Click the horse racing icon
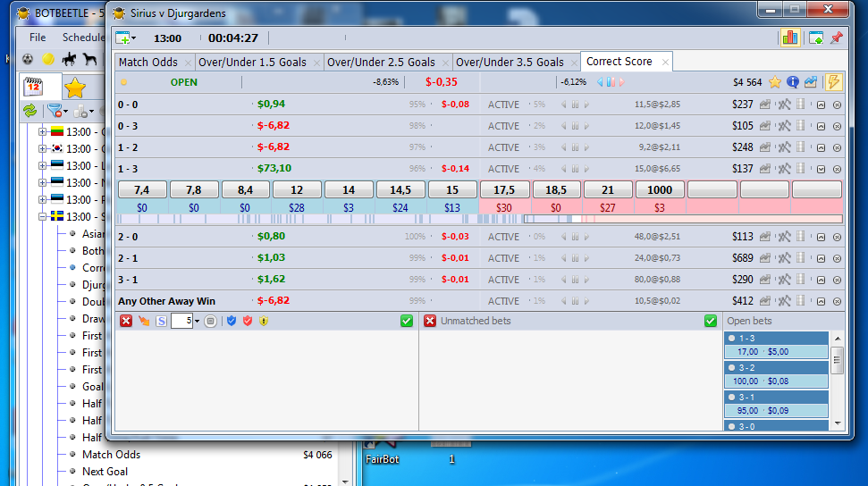 pyautogui.click(x=89, y=60)
